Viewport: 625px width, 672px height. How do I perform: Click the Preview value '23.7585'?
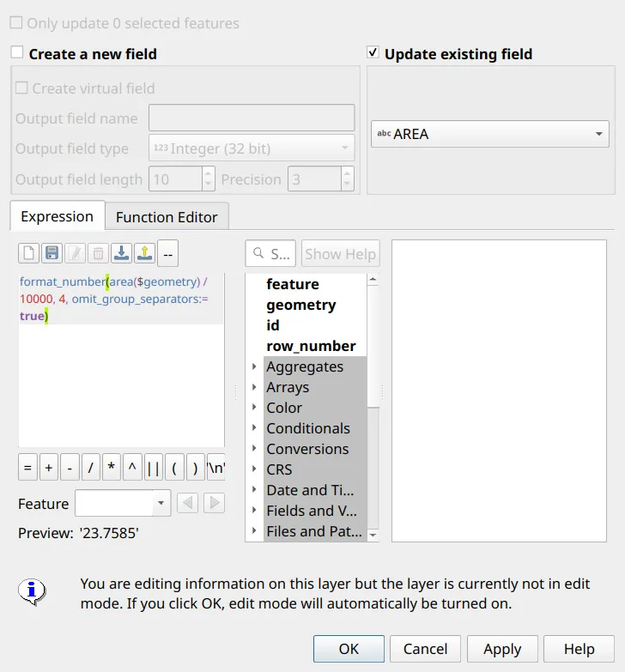[109, 533]
